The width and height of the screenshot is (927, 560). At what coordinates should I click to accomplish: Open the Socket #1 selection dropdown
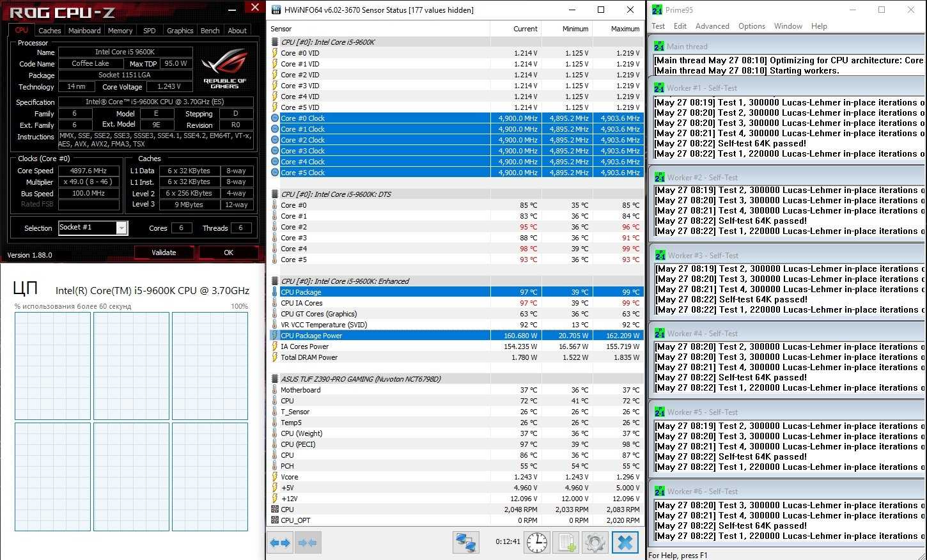[121, 228]
